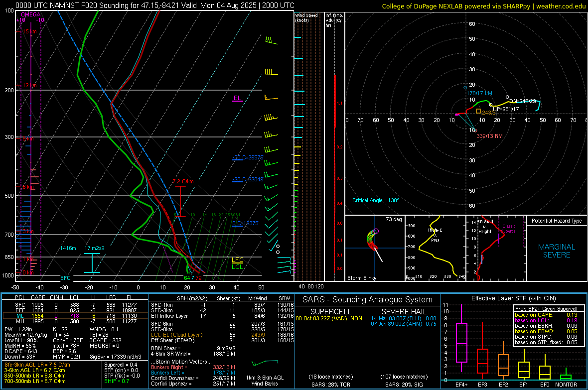Click the NAMNST F020 sounding title text
The height and width of the screenshot is (390, 588).
(154, 5)
